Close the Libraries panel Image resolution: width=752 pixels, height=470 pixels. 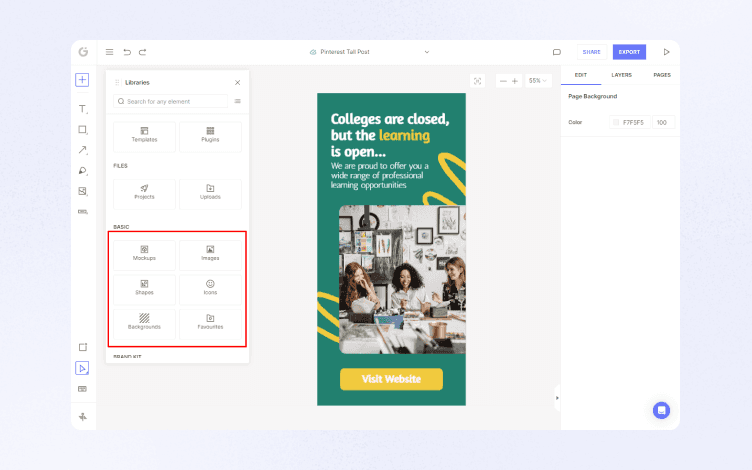pyautogui.click(x=237, y=82)
